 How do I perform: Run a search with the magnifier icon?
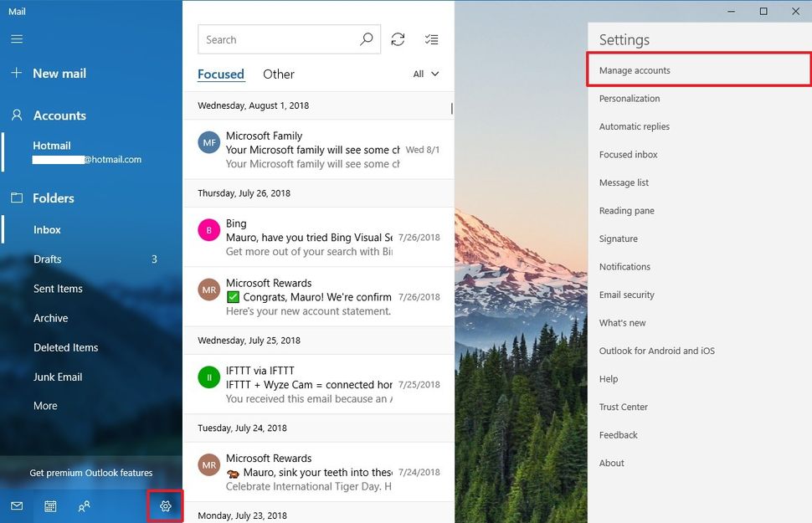366,39
